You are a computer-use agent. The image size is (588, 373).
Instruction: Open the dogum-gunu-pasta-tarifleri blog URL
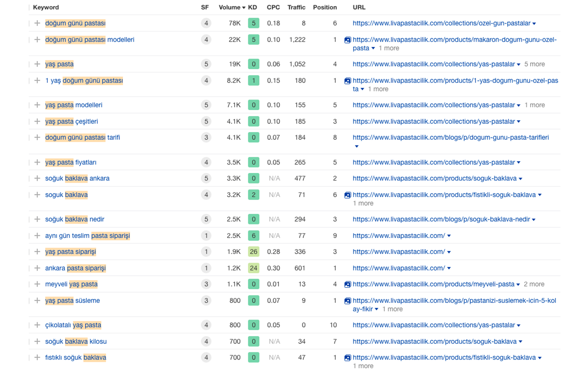tap(450, 138)
